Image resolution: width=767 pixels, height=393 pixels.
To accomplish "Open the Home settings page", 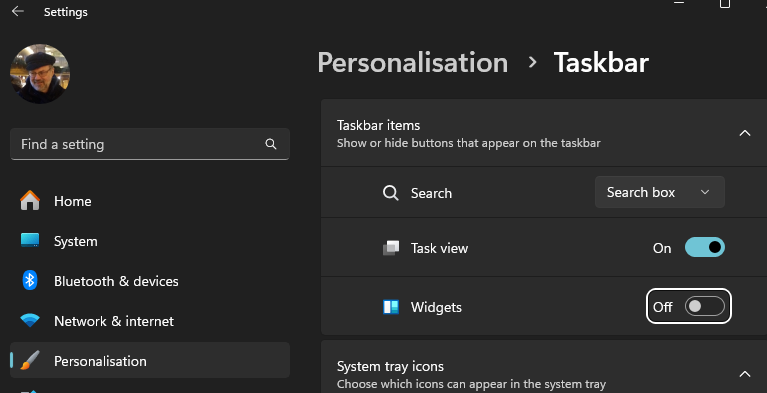I will pyautogui.click(x=150, y=201).
